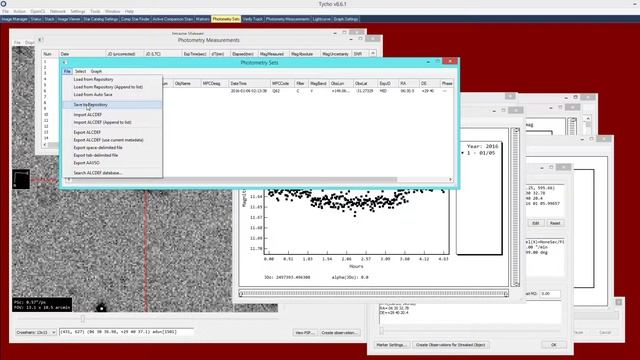The image size is (640, 360).
Task: Switch to Photometry Measurements toolbar tab
Action: pyautogui.click(x=288, y=19)
